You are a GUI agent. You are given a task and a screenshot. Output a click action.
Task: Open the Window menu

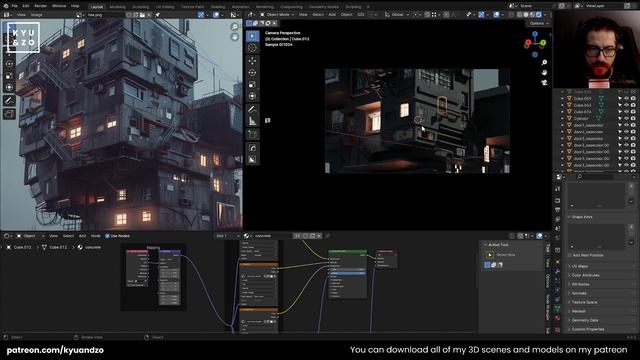click(x=59, y=6)
